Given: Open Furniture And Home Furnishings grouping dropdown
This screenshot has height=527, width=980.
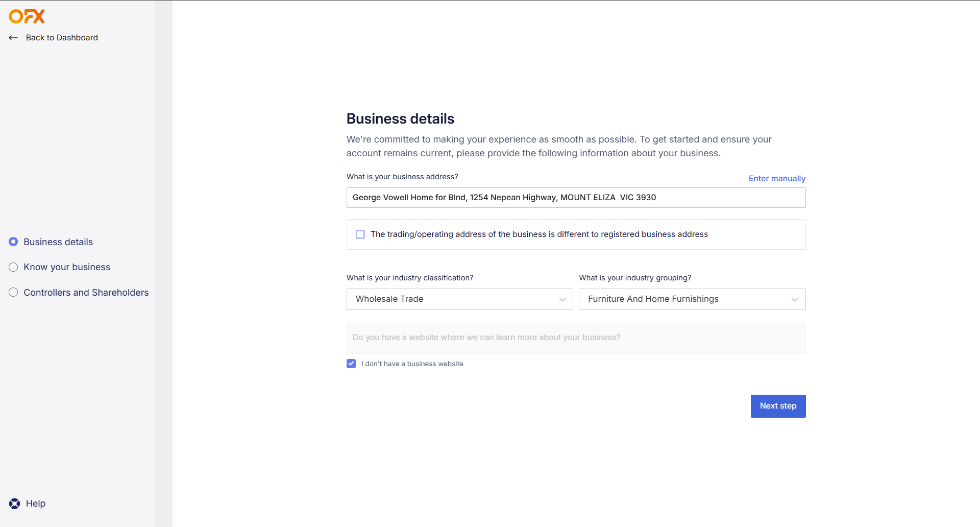Looking at the screenshot, I should [692, 299].
